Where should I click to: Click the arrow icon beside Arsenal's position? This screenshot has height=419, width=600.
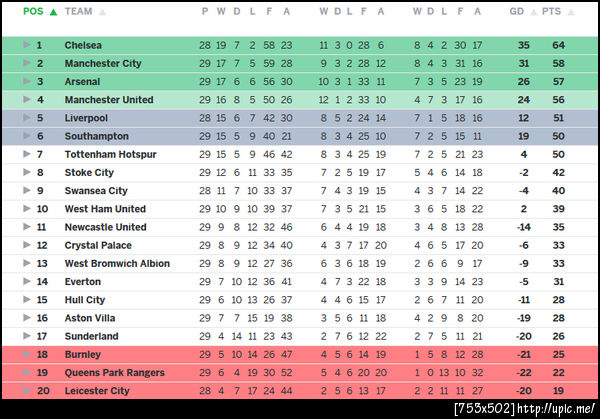tap(28, 81)
